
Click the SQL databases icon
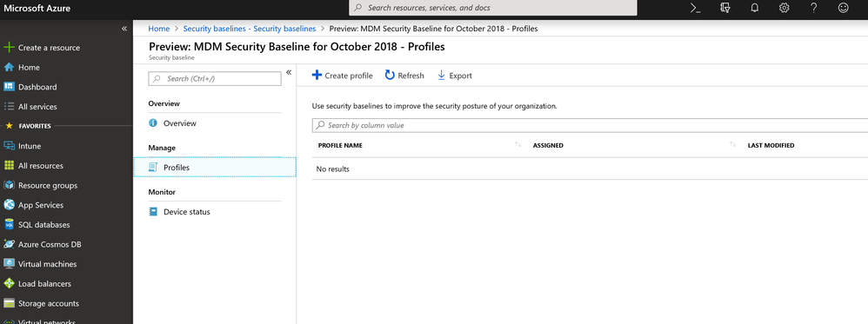9,224
